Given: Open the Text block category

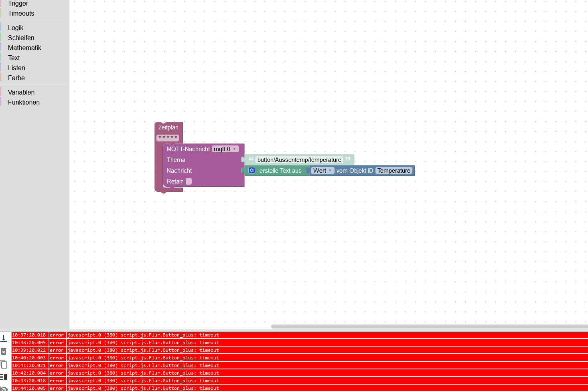Looking at the screenshot, I should 14,58.
